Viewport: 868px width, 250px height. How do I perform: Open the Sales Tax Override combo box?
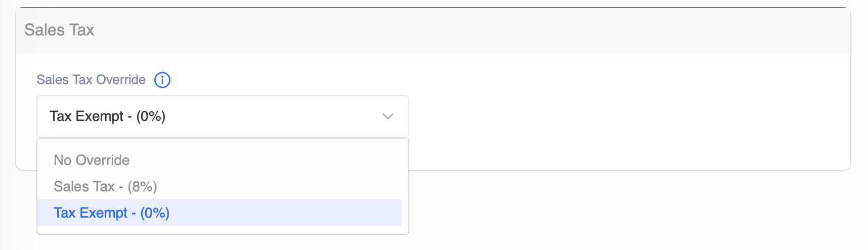[223, 116]
